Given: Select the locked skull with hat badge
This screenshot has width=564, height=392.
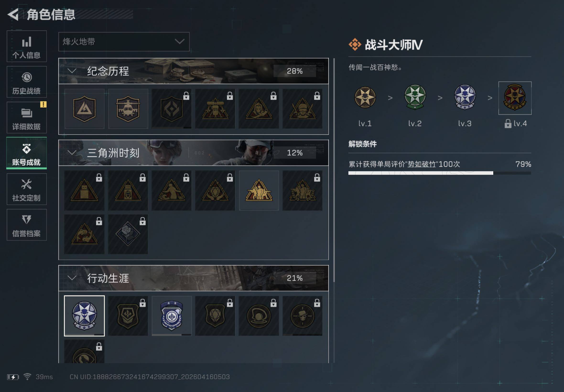Looking at the screenshot, I should [302, 316].
